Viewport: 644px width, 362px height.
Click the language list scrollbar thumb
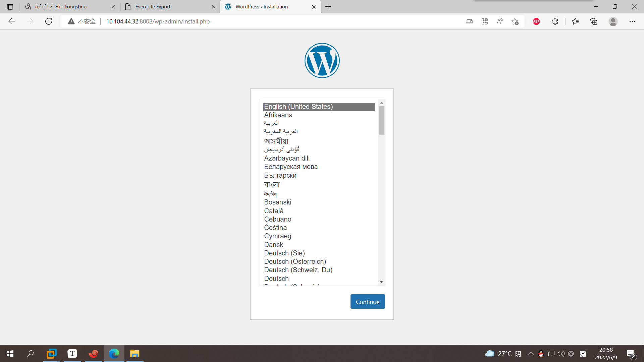point(381,121)
